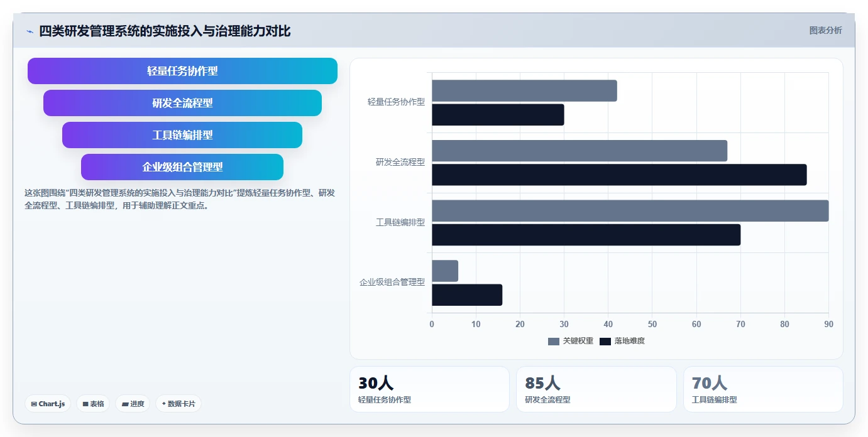This screenshot has height=437, width=868.
Task: Click 轻量任务协作型 关键权重 bar
Action: point(524,91)
